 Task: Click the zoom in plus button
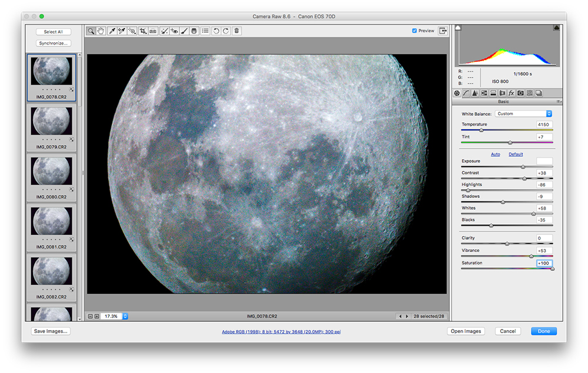(97, 317)
